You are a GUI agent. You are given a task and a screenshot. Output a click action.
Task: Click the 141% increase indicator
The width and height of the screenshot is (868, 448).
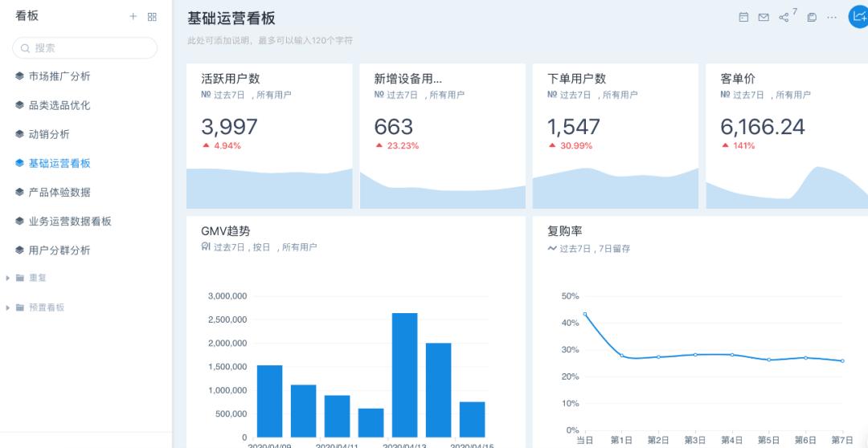point(738,146)
